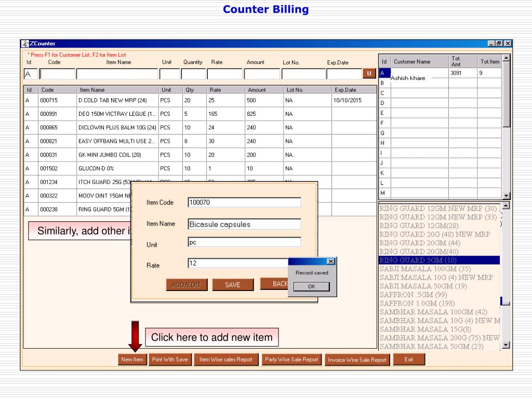Click row DEO 150M VICTRAY LEGUE
Viewport: 532px width, 399px height.
tap(200, 114)
